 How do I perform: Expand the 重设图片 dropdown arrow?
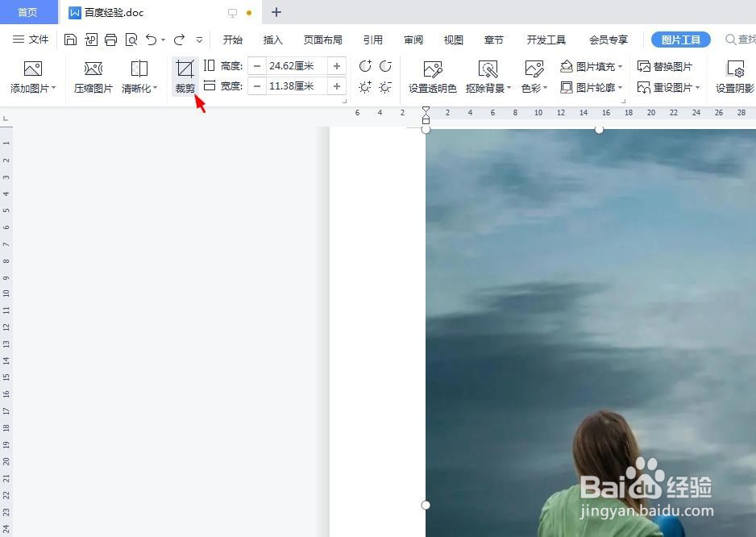697,88
